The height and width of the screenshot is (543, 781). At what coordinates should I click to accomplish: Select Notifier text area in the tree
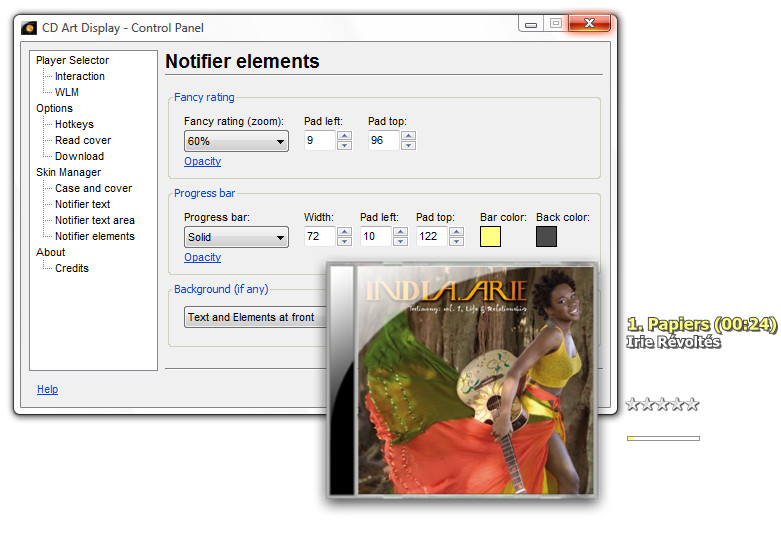(95, 220)
